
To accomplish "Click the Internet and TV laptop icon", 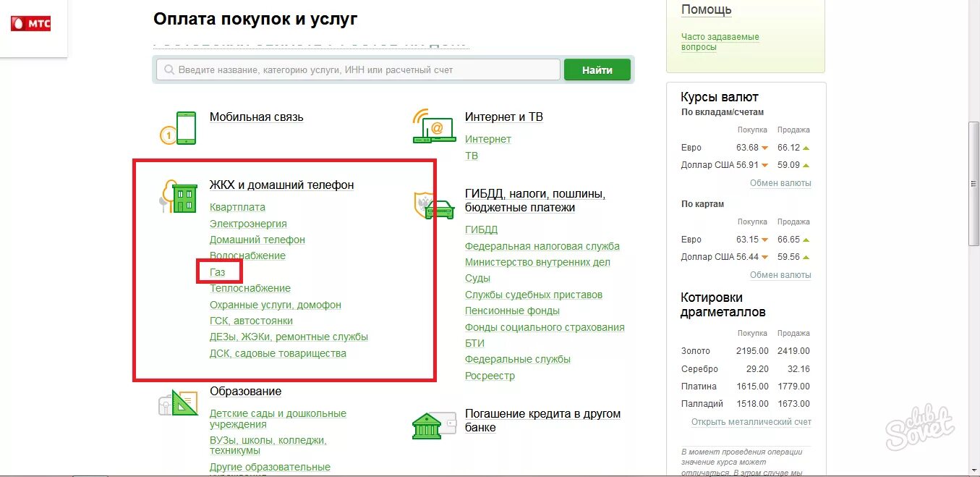I will tap(434, 126).
